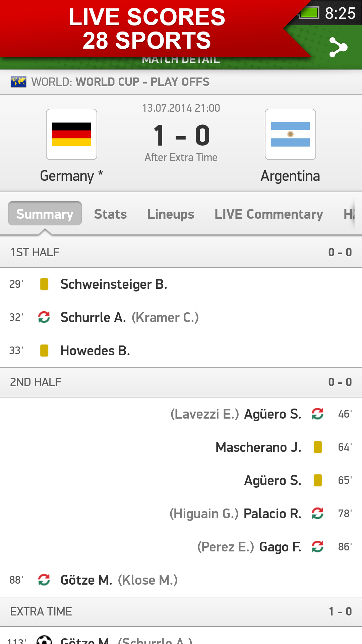Switch to the Stats tab
Viewport: 362px width, 644px height.
pyautogui.click(x=110, y=214)
